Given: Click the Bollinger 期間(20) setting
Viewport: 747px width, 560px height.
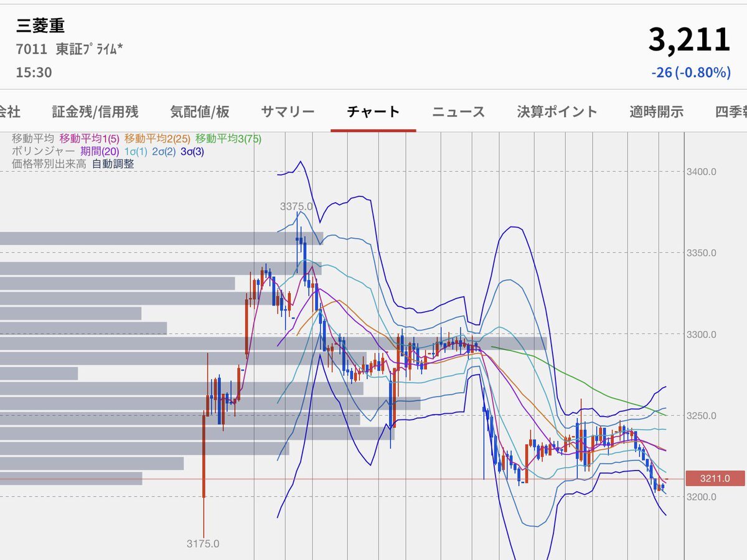Looking at the screenshot, I should 100,151.
